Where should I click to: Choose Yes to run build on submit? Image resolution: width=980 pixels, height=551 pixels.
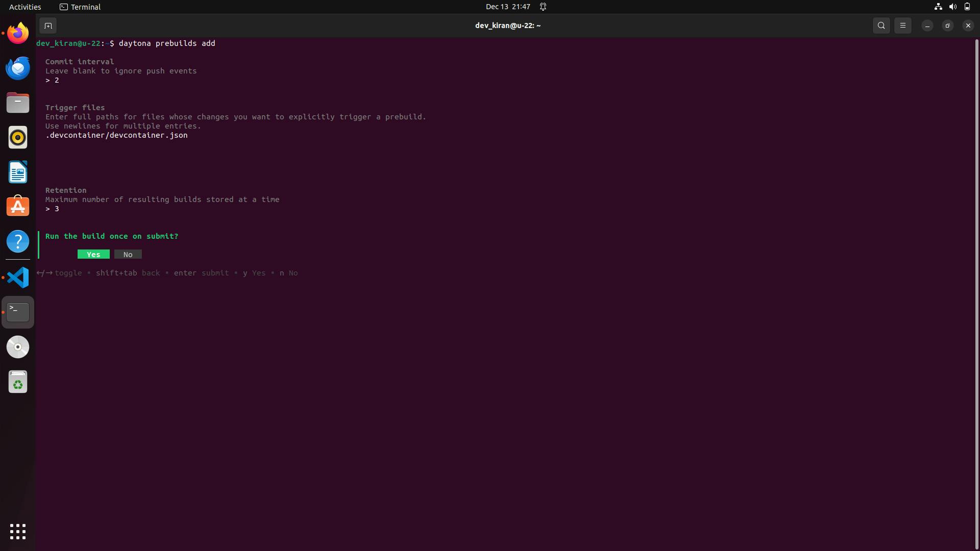pyautogui.click(x=93, y=254)
